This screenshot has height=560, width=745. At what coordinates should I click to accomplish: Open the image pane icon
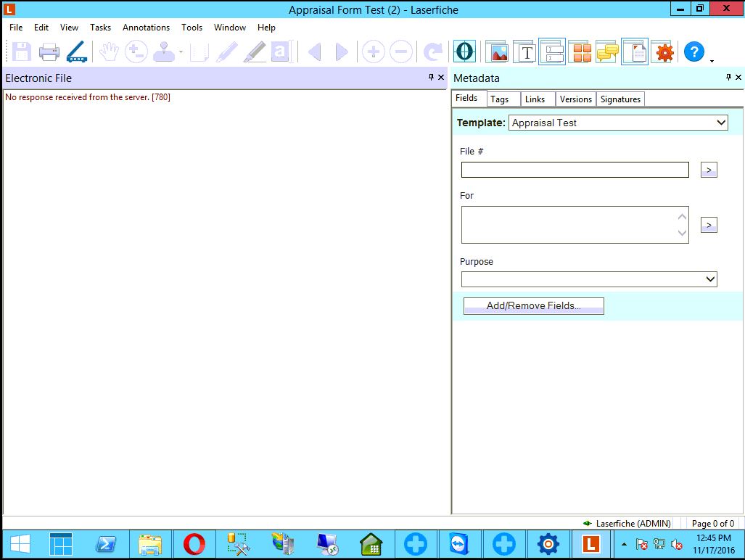(498, 52)
